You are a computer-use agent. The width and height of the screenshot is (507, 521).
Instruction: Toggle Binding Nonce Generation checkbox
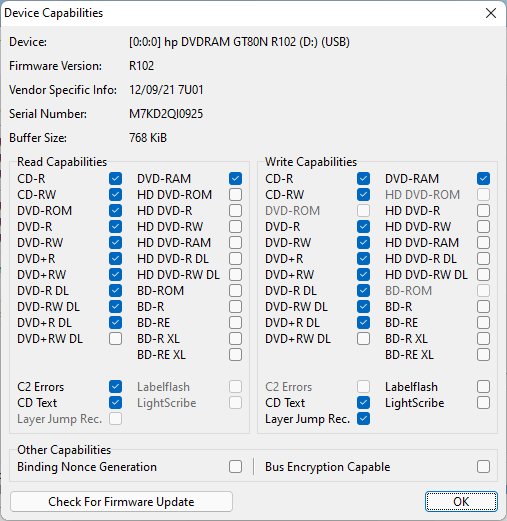click(x=235, y=466)
